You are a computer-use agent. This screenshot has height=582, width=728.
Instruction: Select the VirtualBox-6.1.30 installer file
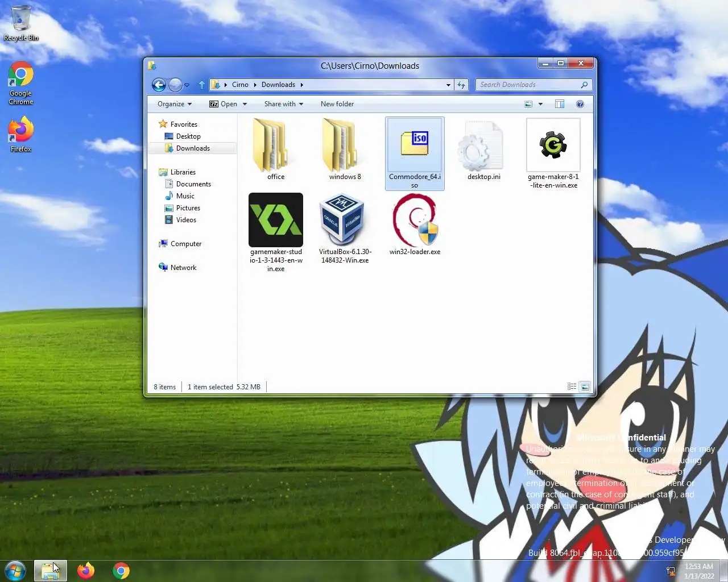pos(345,228)
